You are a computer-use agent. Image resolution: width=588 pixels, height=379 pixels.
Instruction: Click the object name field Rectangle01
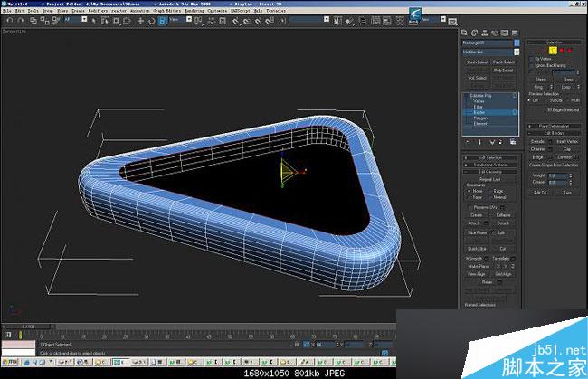tap(487, 43)
